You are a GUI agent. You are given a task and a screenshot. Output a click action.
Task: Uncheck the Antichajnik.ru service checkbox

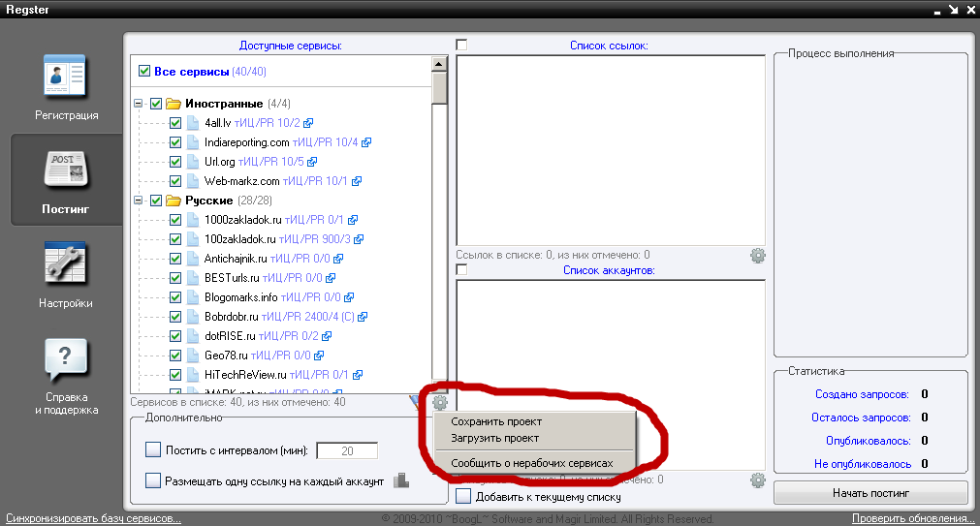pyautogui.click(x=175, y=259)
